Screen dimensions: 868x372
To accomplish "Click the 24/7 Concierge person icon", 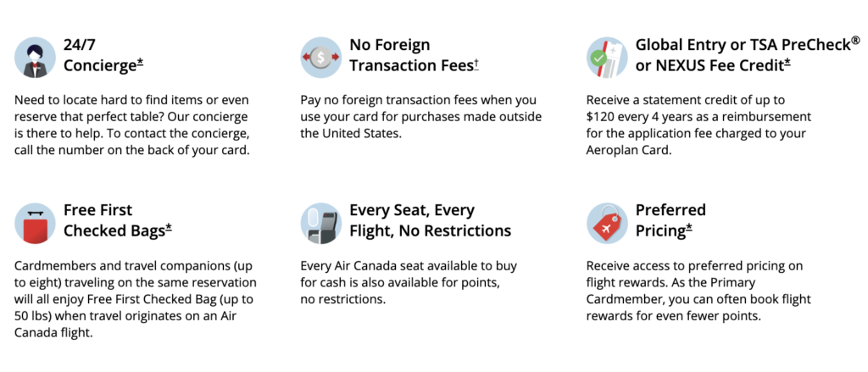I will pyautogui.click(x=35, y=55).
